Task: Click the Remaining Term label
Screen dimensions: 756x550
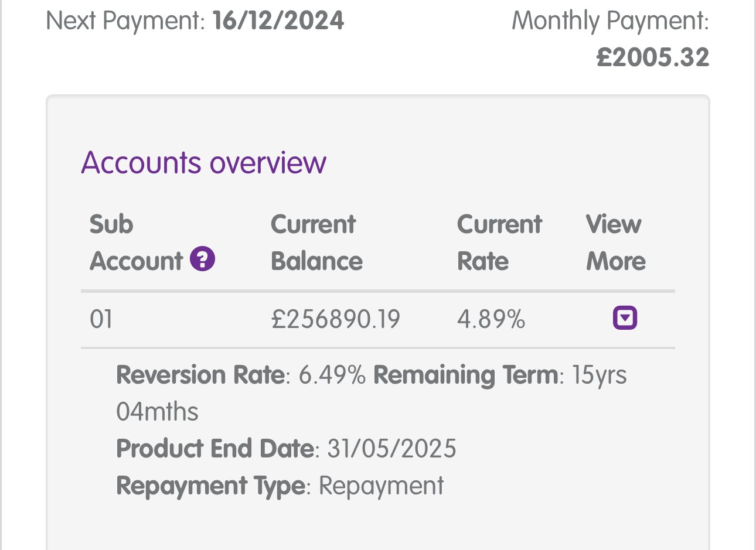Action: [x=466, y=375]
